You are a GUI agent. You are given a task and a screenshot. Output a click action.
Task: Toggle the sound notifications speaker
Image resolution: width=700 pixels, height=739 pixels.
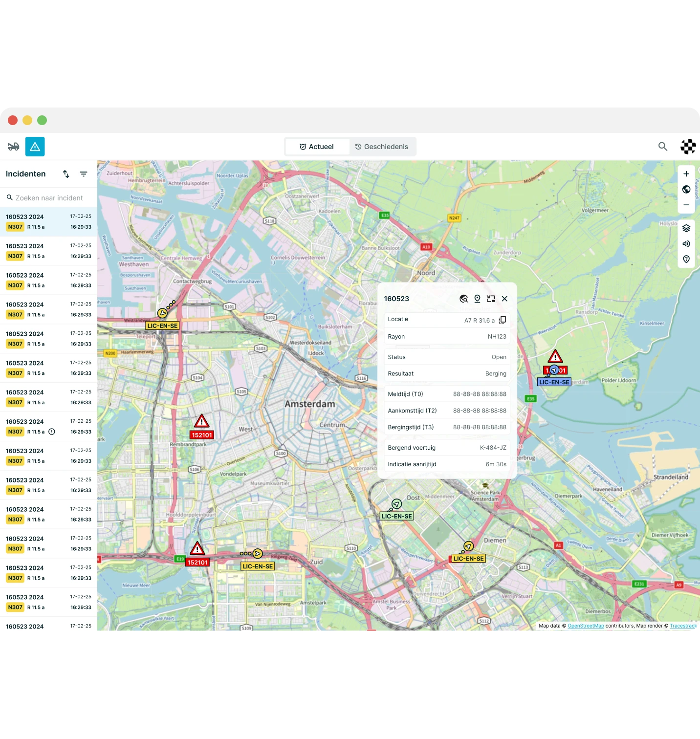(686, 244)
